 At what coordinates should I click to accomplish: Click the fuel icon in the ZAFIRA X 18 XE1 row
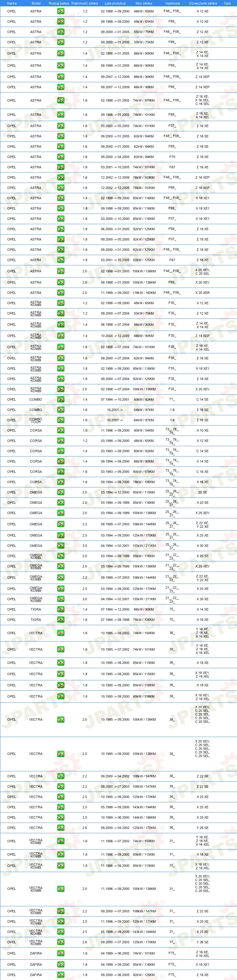[61, 965]
